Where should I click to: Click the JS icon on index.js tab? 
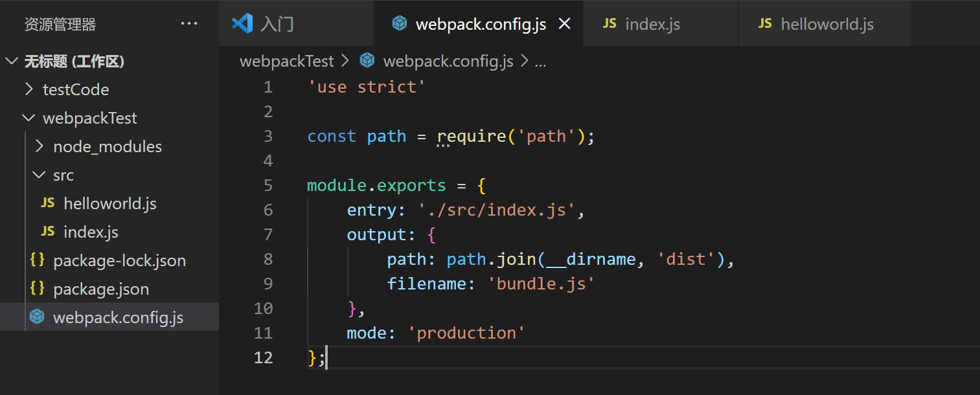[x=610, y=23]
